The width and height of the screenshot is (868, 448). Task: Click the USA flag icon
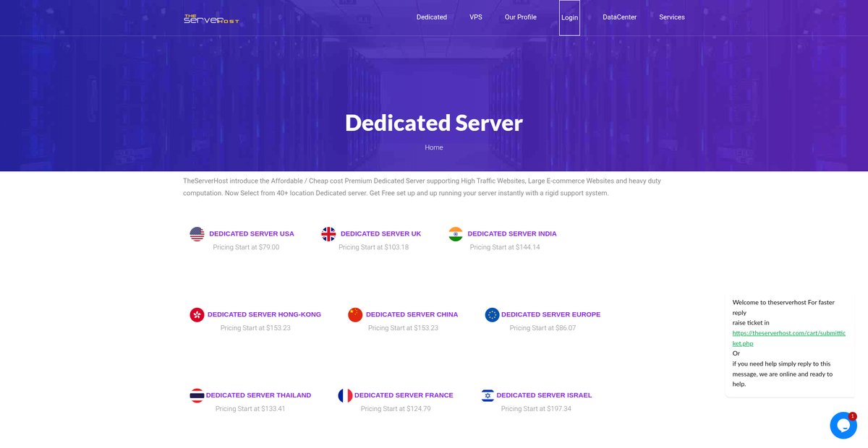197,234
